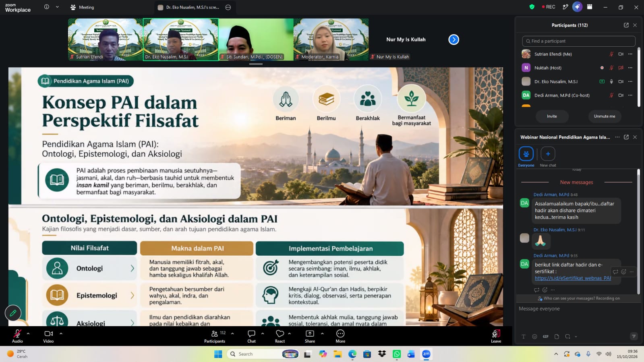Toggle the Audio mute button

pyautogui.click(x=17, y=336)
